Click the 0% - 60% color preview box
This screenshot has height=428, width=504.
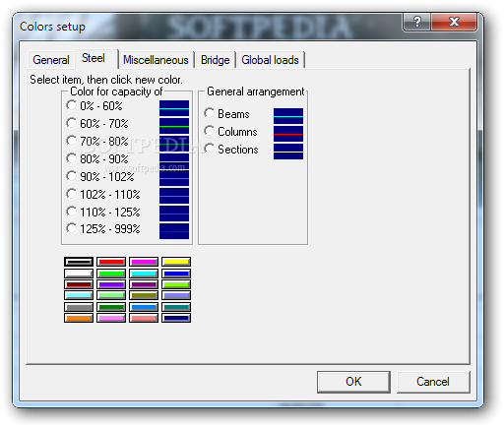click(174, 108)
